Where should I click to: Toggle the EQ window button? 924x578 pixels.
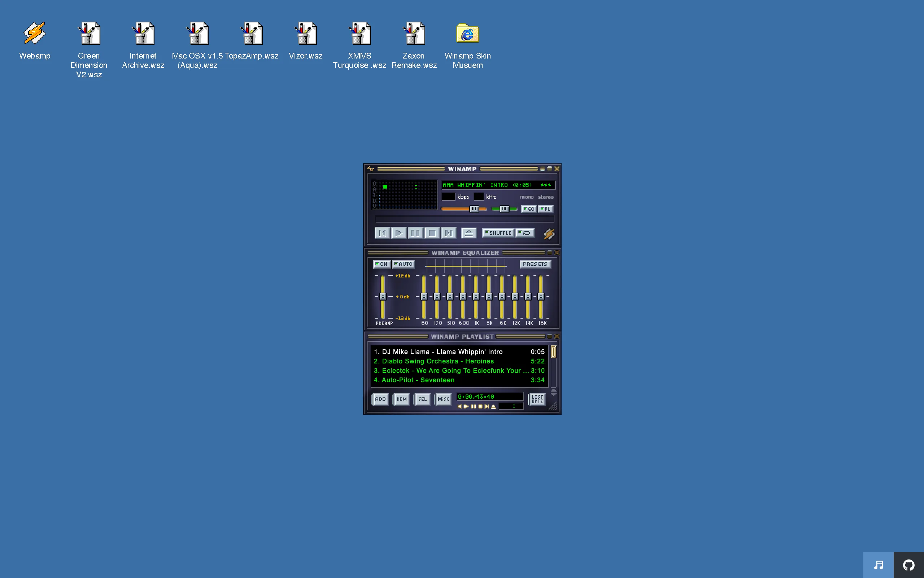[529, 209]
